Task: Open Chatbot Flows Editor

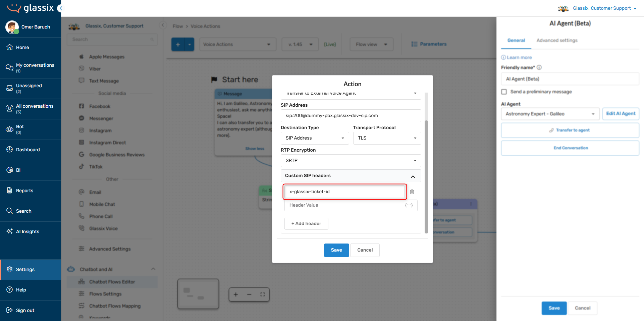Action: click(x=112, y=282)
